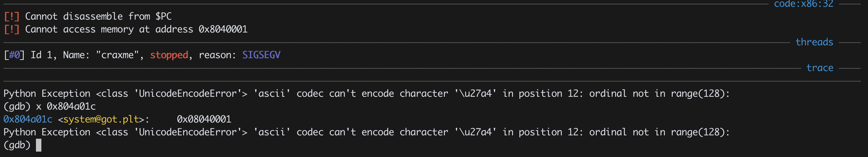868x157 pixels.
Task: Click the '\u27a4' character in first exception
Action: (475, 93)
